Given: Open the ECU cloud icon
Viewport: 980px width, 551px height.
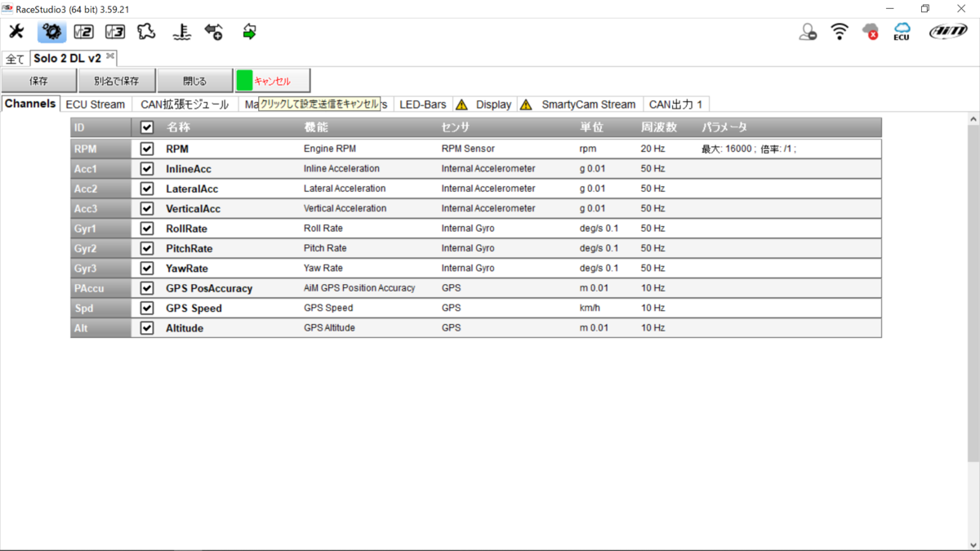Looking at the screenshot, I should (902, 32).
